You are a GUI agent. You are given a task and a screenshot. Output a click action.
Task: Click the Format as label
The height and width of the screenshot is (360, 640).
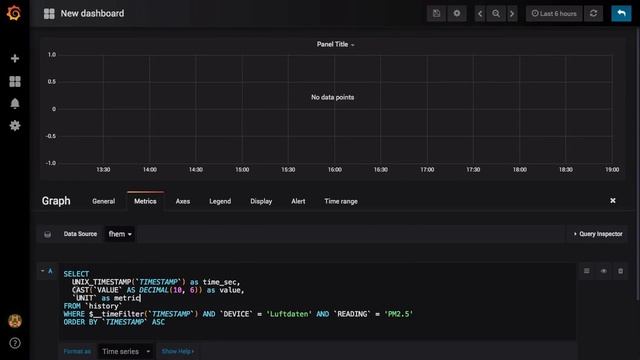pyautogui.click(x=77, y=351)
